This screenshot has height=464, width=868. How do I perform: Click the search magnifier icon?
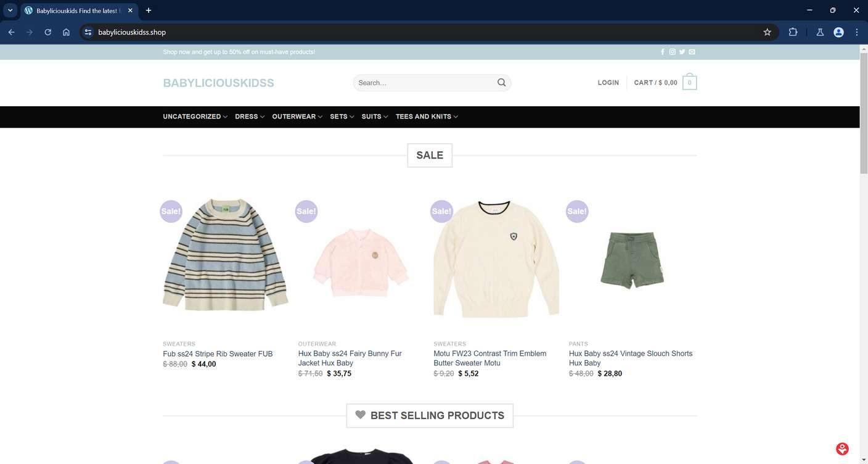[x=502, y=82]
